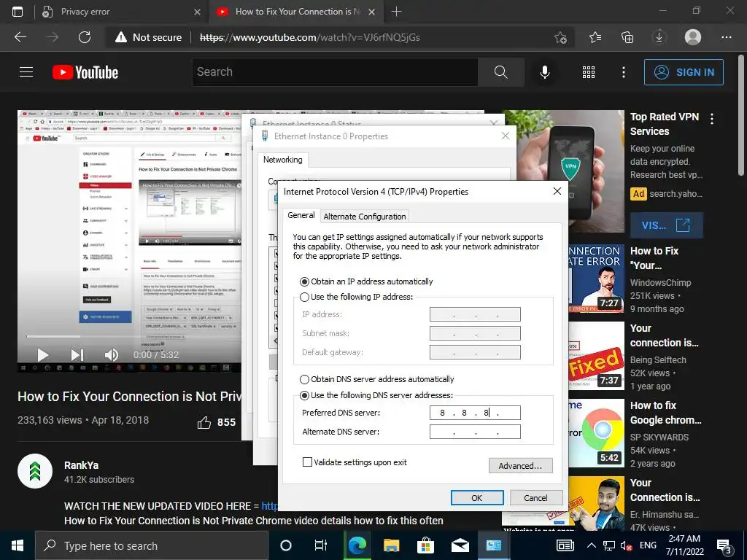Image resolution: width=747 pixels, height=560 pixels.
Task: Open Microsoft Store from the taskbar
Action: point(425,545)
